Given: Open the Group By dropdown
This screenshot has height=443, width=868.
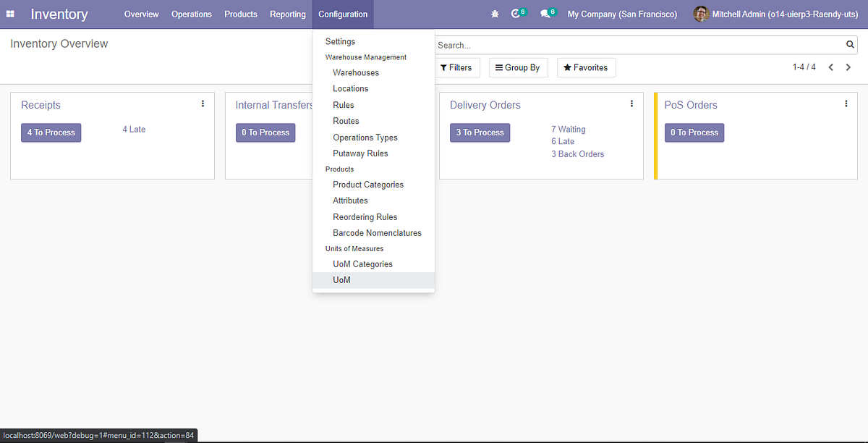Looking at the screenshot, I should point(518,67).
